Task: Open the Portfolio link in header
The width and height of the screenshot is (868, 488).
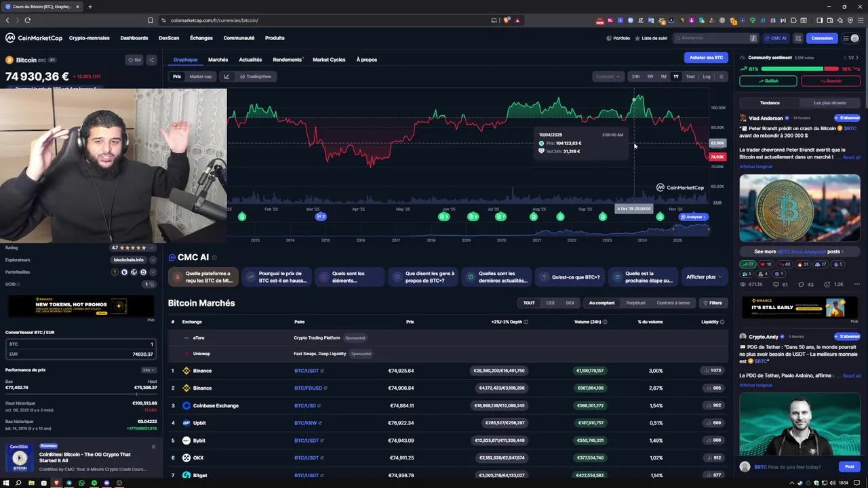Action: pos(618,38)
